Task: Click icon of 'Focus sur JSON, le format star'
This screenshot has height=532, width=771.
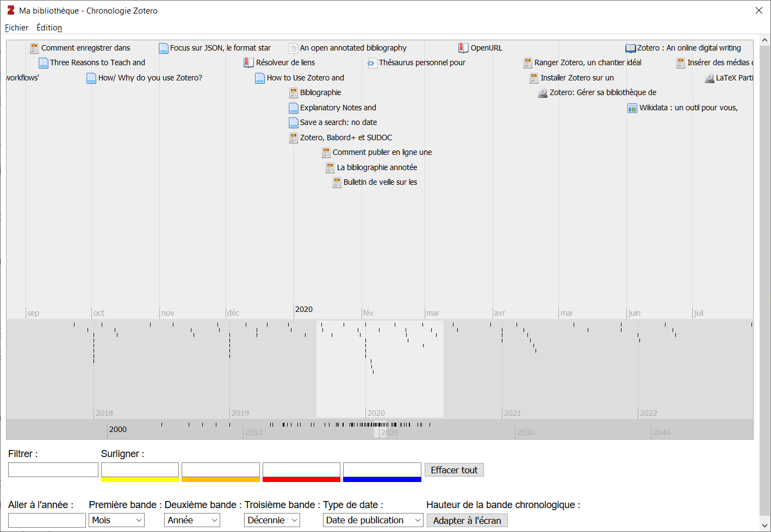Action: (164, 48)
